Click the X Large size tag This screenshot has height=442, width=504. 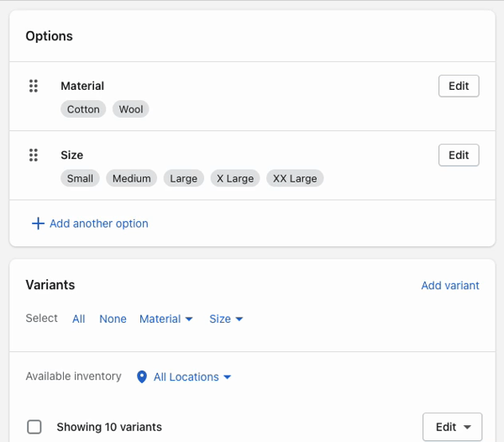pyautogui.click(x=235, y=178)
